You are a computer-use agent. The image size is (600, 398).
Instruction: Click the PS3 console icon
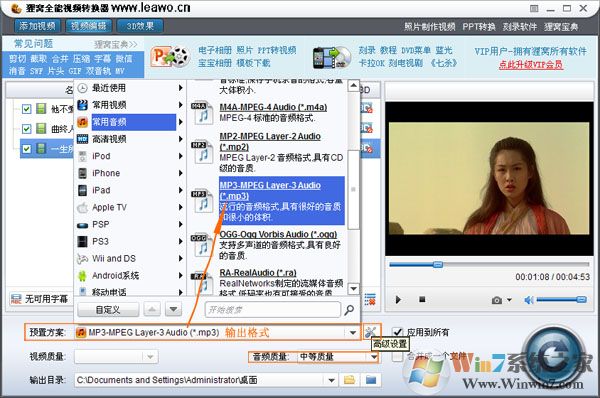(82, 241)
